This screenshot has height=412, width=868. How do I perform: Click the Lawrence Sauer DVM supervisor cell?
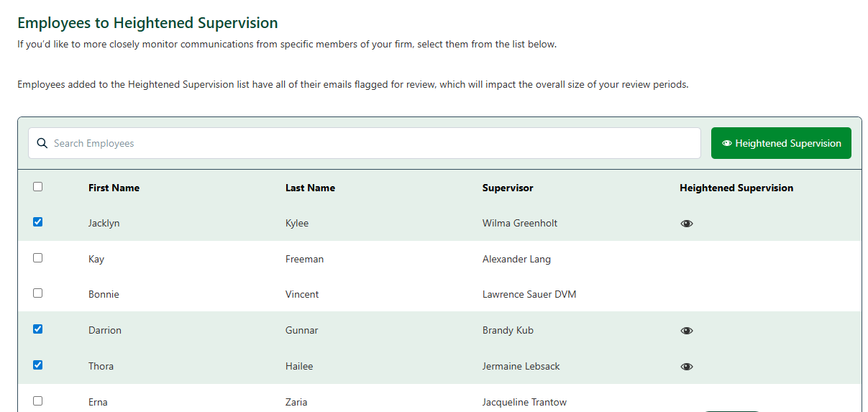[x=529, y=294]
